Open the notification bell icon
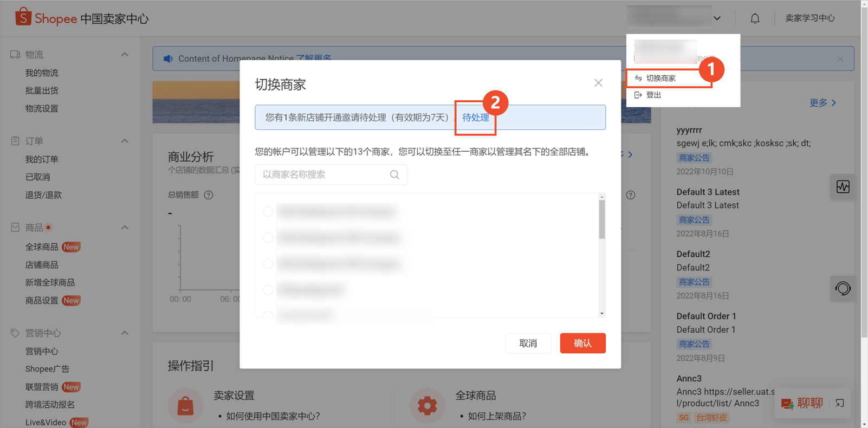The width and height of the screenshot is (868, 428). tap(755, 18)
